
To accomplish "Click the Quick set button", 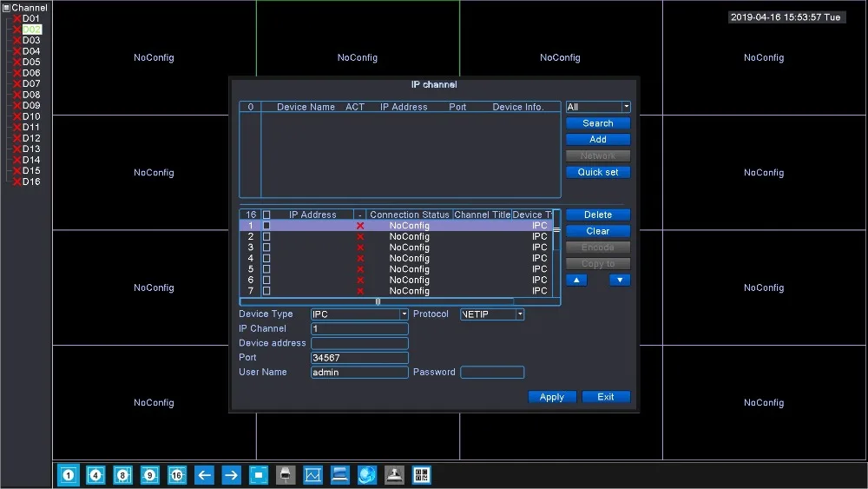I will pyautogui.click(x=598, y=172).
